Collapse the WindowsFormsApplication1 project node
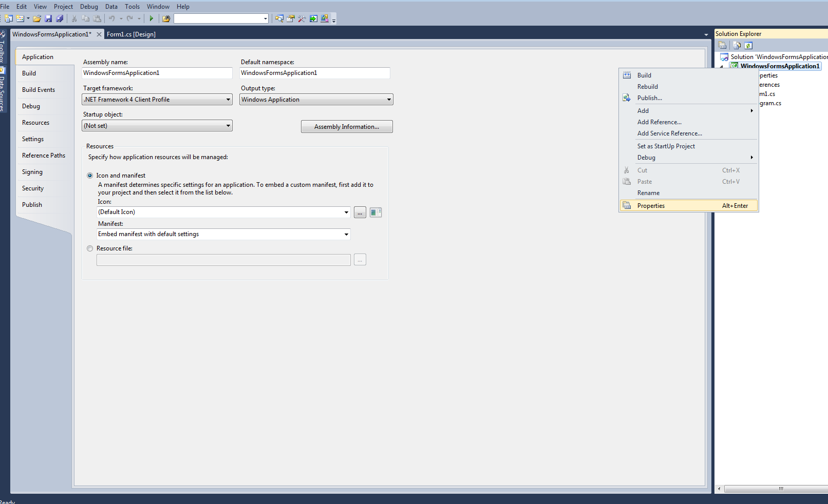 click(722, 67)
